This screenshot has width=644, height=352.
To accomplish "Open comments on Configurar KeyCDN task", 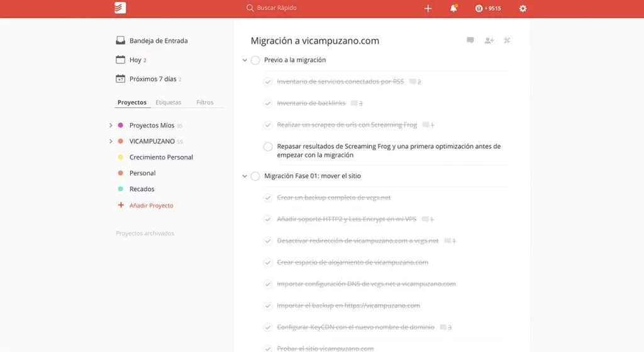I will pos(446,327).
